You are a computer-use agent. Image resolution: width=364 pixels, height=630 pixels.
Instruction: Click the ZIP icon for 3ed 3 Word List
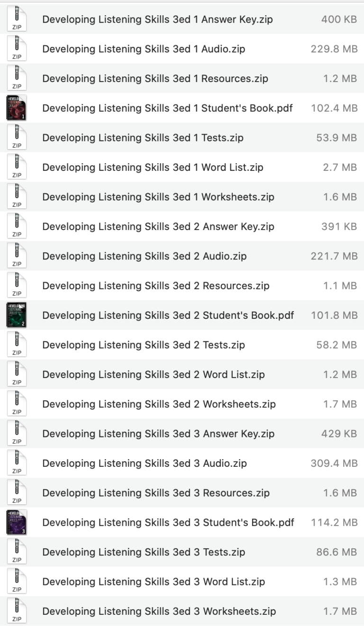pyautogui.click(x=17, y=582)
